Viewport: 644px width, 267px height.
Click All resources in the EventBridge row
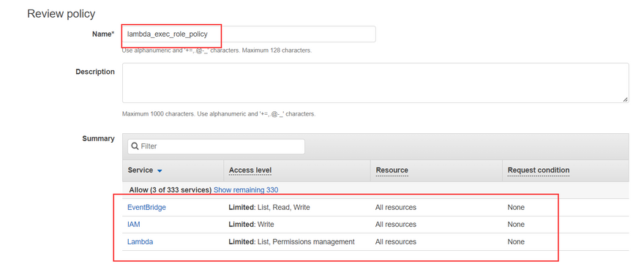[395, 208]
